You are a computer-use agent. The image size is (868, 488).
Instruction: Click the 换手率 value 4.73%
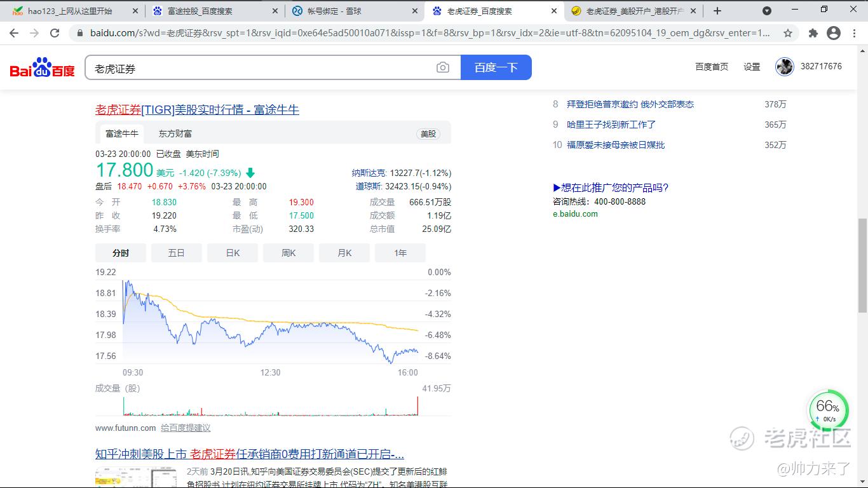click(165, 229)
